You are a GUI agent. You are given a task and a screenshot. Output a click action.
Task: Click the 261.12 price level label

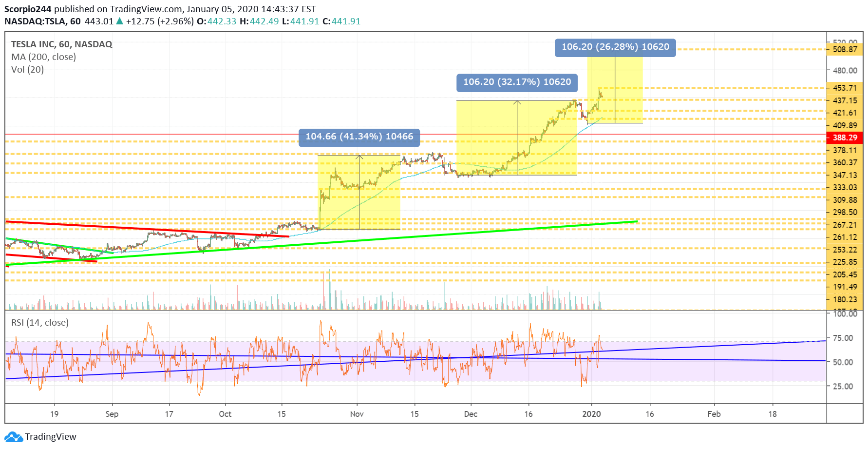tap(845, 237)
